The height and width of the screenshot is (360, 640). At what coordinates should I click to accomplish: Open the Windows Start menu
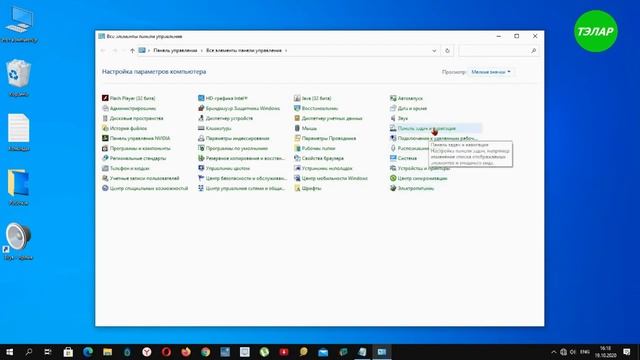pos(9,352)
